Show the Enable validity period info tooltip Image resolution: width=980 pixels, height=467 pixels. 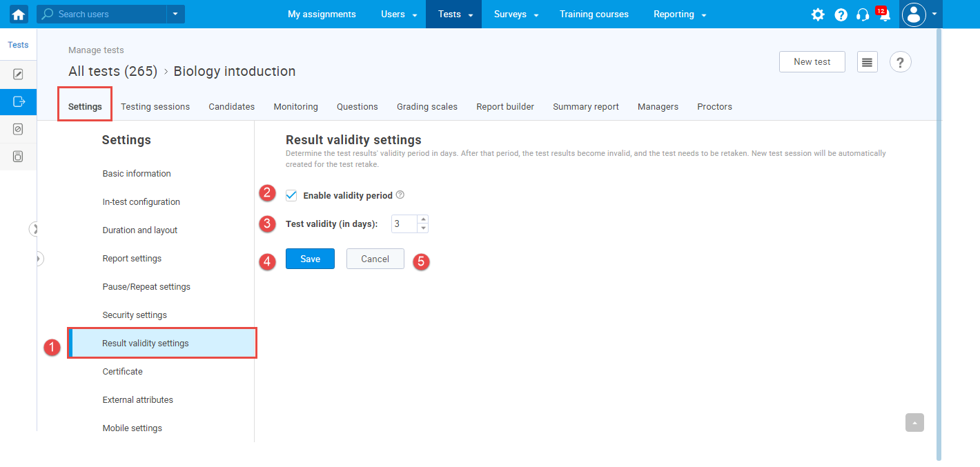tap(400, 195)
